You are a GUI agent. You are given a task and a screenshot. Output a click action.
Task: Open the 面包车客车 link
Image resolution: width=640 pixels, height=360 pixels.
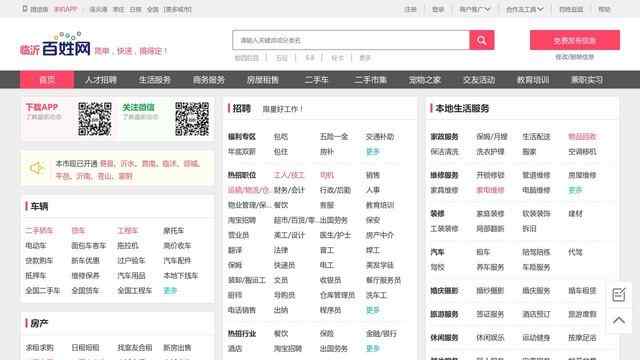[x=89, y=246]
